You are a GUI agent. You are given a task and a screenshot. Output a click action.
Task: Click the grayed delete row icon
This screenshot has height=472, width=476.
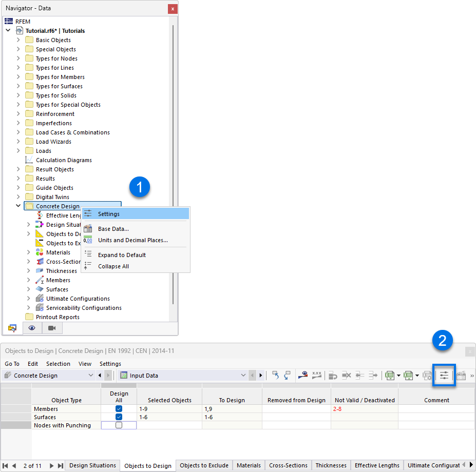point(347,376)
